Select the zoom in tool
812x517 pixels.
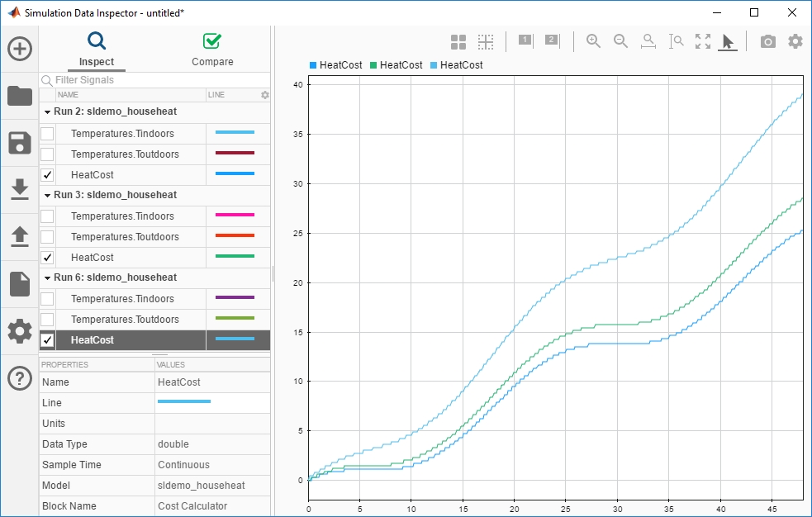[593, 41]
